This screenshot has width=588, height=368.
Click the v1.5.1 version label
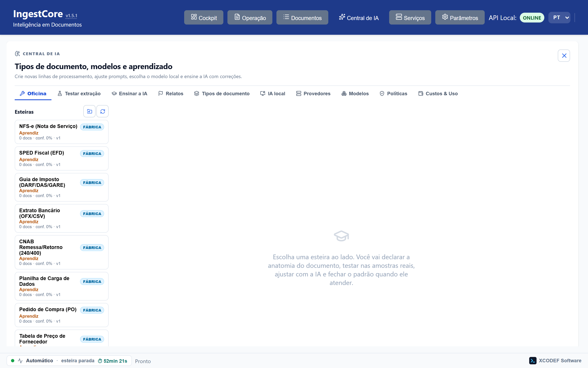tap(71, 16)
